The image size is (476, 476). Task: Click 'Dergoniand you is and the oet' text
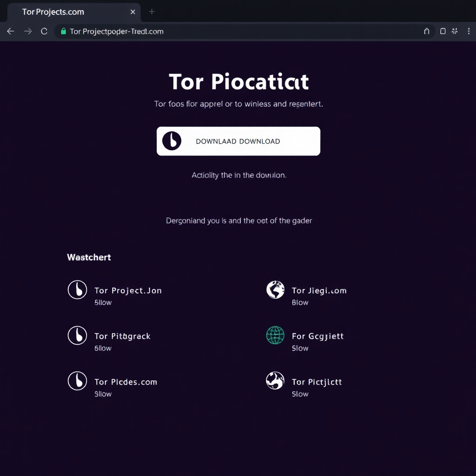click(218, 221)
